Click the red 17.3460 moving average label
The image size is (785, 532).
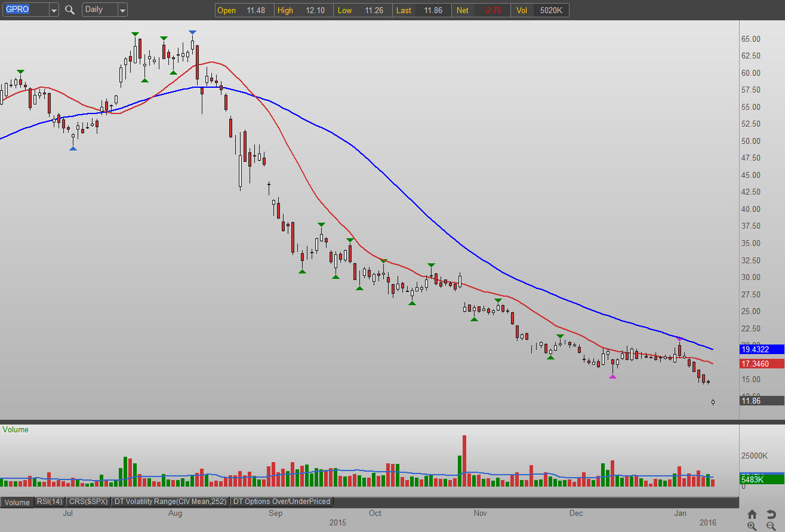(x=762, y=364)
